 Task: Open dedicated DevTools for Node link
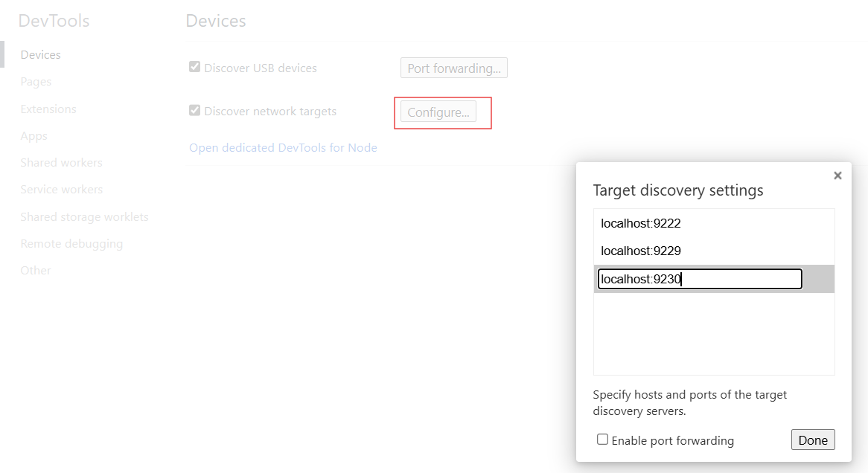tap(283, 148)
